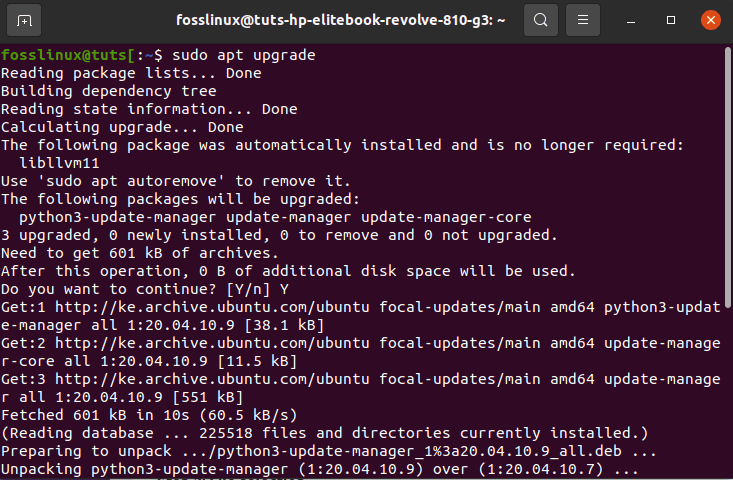Open a new terminal tab

24,20
